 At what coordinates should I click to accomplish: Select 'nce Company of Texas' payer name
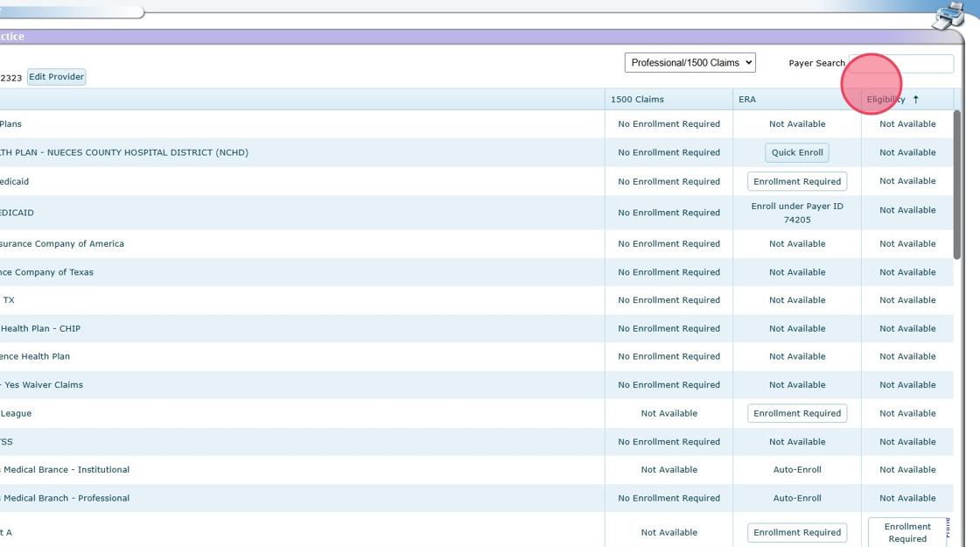[x=47, y=272]
